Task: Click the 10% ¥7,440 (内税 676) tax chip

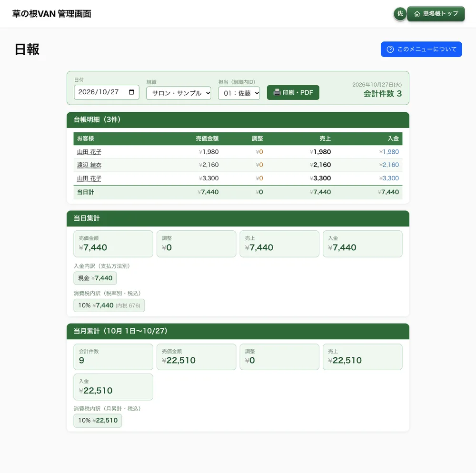Action: pos(109,305)
